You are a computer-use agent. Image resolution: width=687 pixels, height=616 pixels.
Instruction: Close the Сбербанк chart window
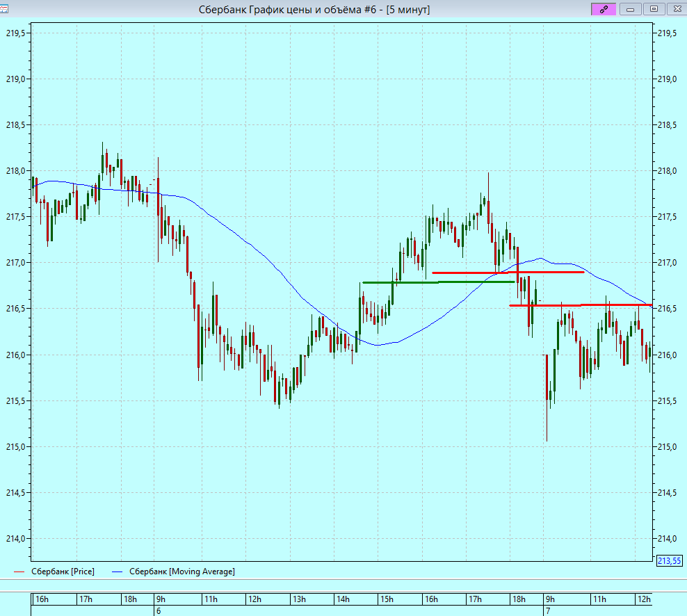pos(677,9)
